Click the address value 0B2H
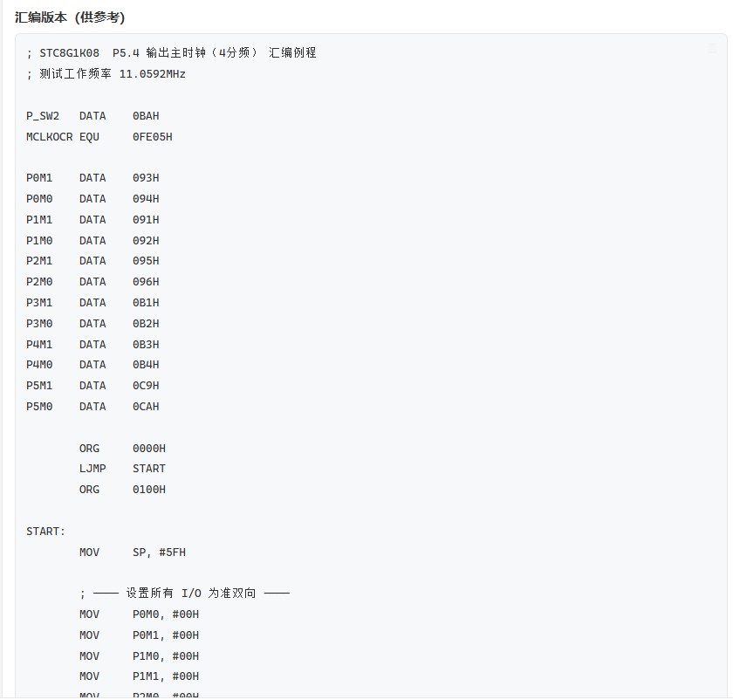Image resolution: width=733 pixels, height=700 pixels. 146,324
